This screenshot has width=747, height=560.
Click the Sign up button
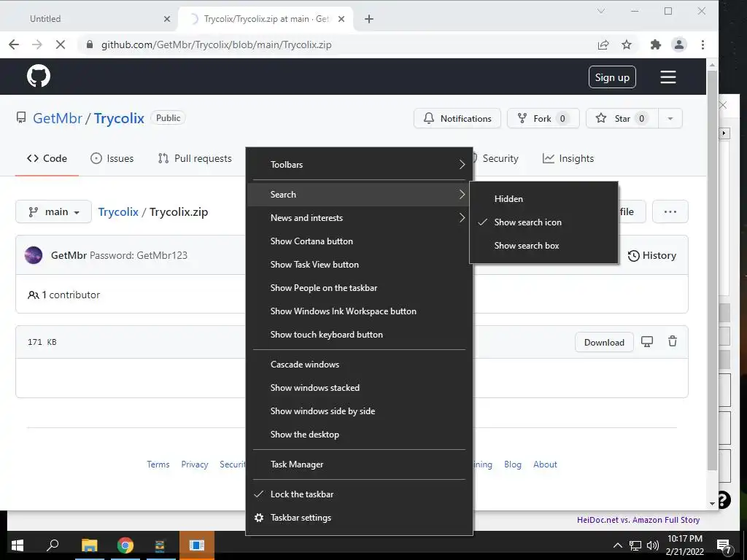(612, 77)
